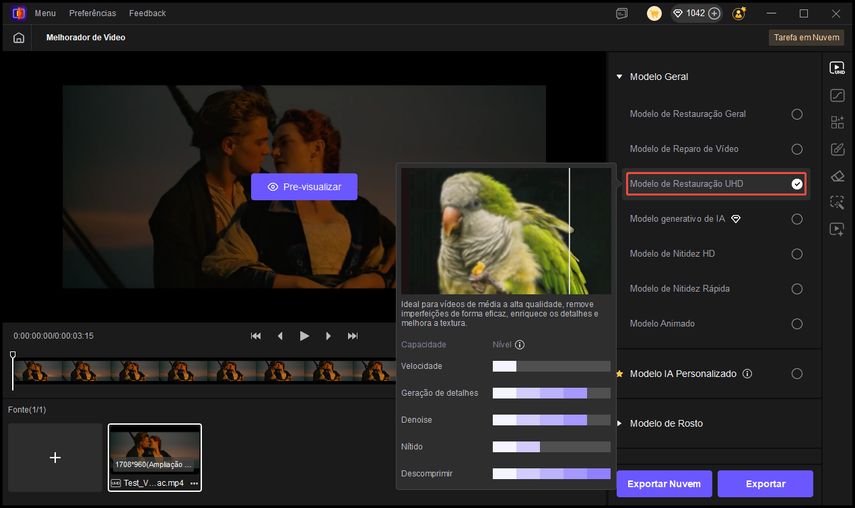Select Modelo generativo de IA radio

coord(797,219)
